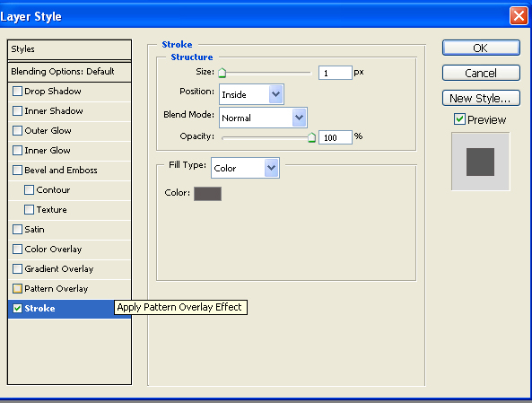This screenshot has width=532, height=403.
Task: Click the Size slider handle
Action: (x=222, y=73)
